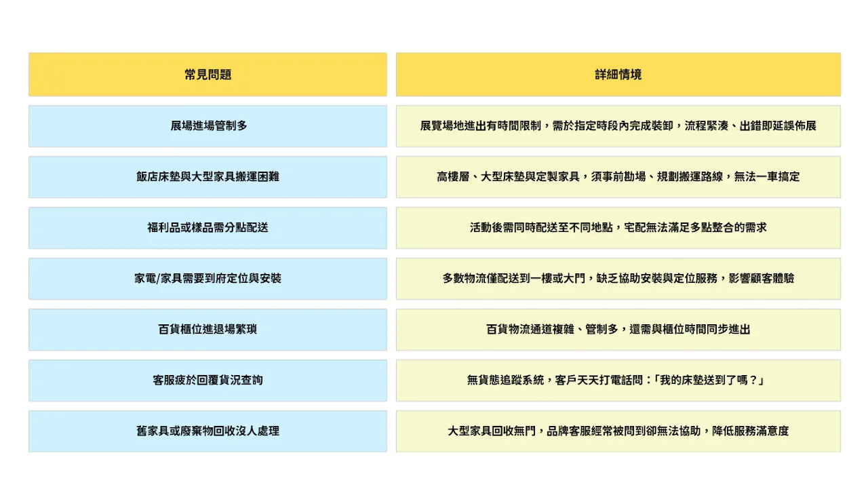Screen dimensions: 868x487
Task: Select the cell 家電/家具需要到府定位與安裝
Action: coord(208,279)
